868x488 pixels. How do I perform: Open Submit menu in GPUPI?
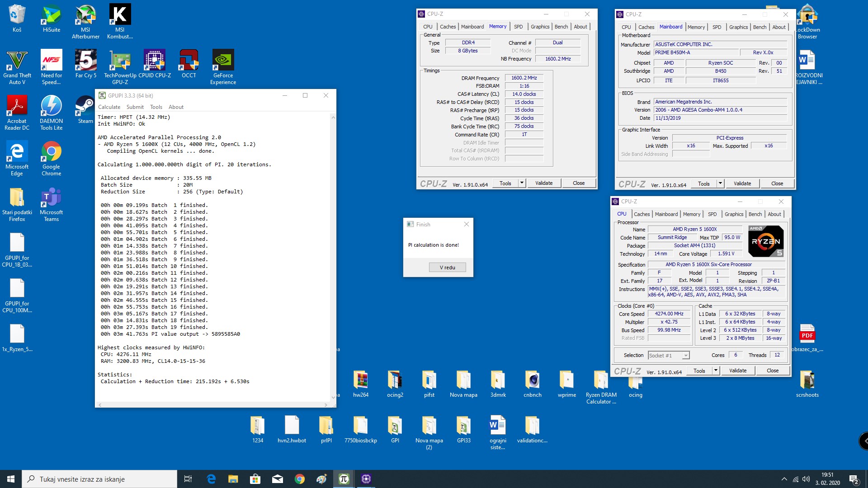click(x=135, y=107)
